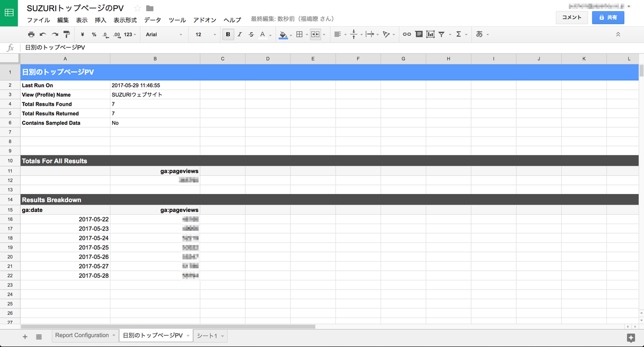Open the Arial font family dropdown

click(164, 34)
